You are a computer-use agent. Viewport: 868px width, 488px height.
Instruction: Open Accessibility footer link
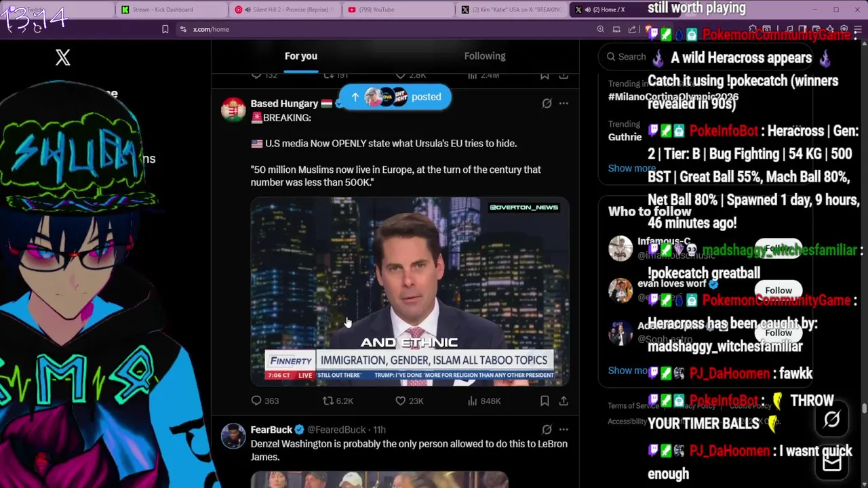627,421
